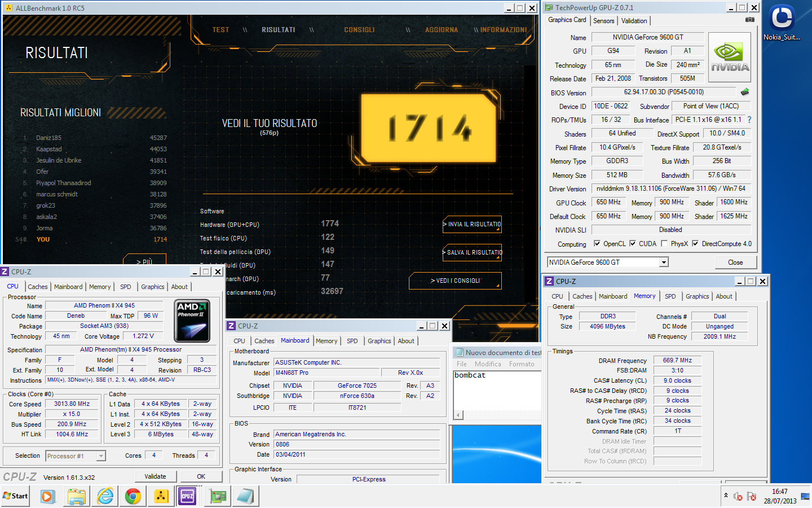Viewport: 812px width, 508px height.
Task: Switch to the Sensors tab in GPU-Z
Action: [603, 21]
